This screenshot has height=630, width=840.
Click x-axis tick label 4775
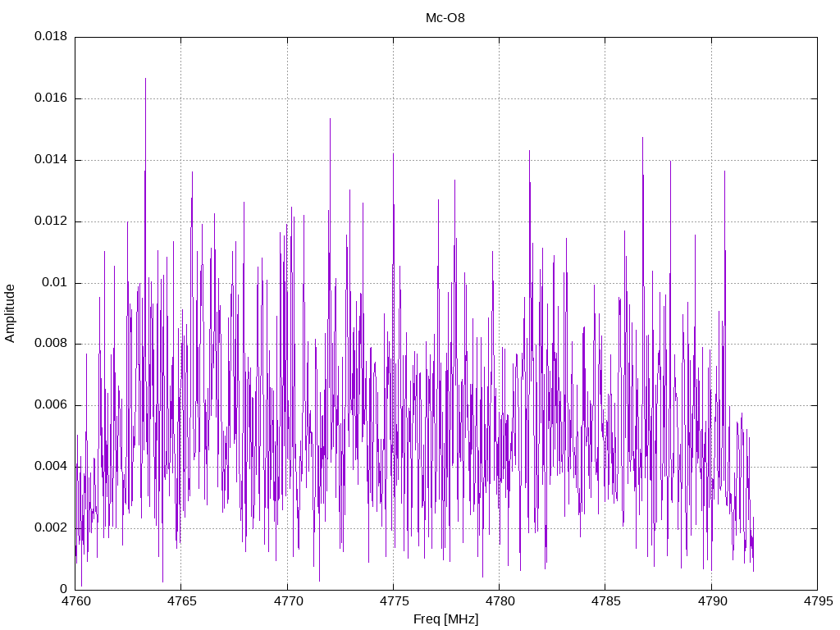point(395,601)
